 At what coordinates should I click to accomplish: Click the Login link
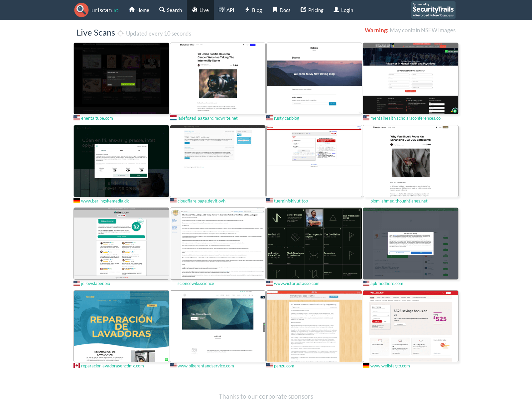(x=343, y=10)
